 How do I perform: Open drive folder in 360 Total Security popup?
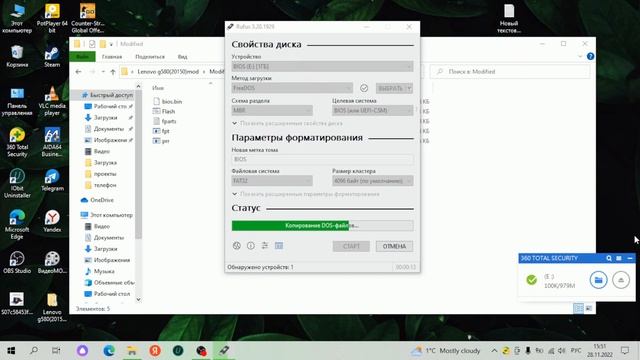pyautogui.click(x=598, y=280)
